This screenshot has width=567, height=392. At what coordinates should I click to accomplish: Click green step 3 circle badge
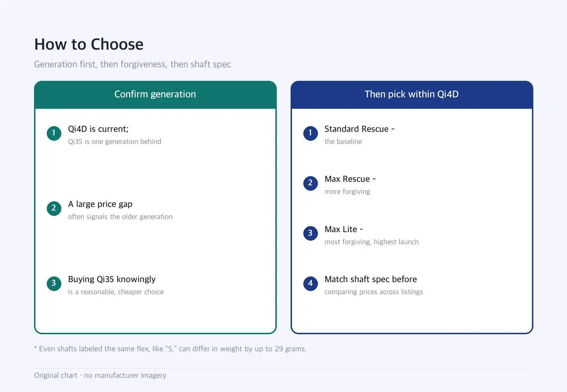click(54, 284)
